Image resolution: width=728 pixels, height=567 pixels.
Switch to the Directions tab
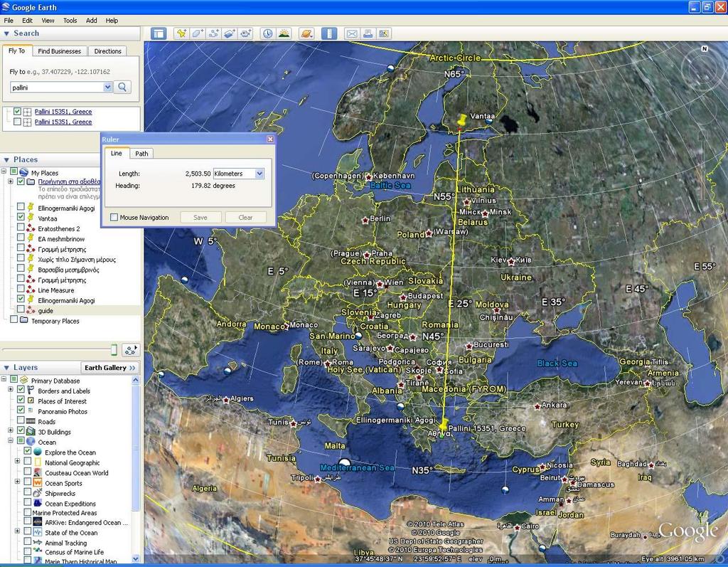(108, 51)
